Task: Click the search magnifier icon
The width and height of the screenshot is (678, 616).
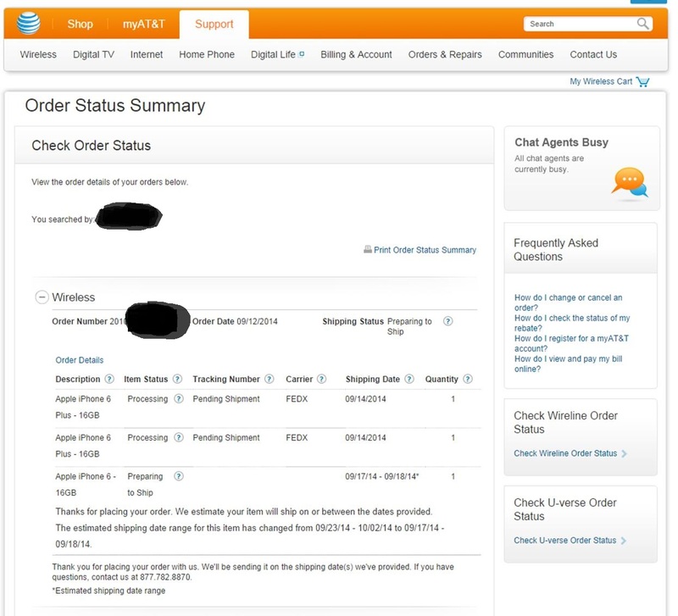Action: (642, 24)
